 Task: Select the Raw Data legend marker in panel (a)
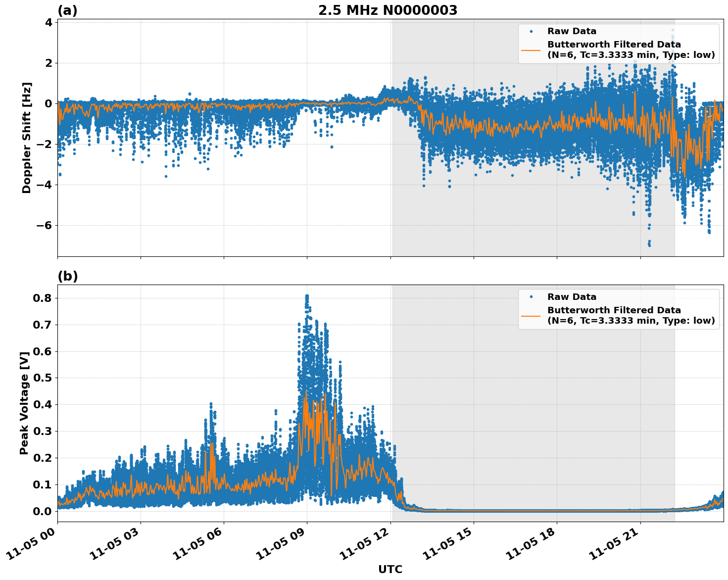coord(532,31)
